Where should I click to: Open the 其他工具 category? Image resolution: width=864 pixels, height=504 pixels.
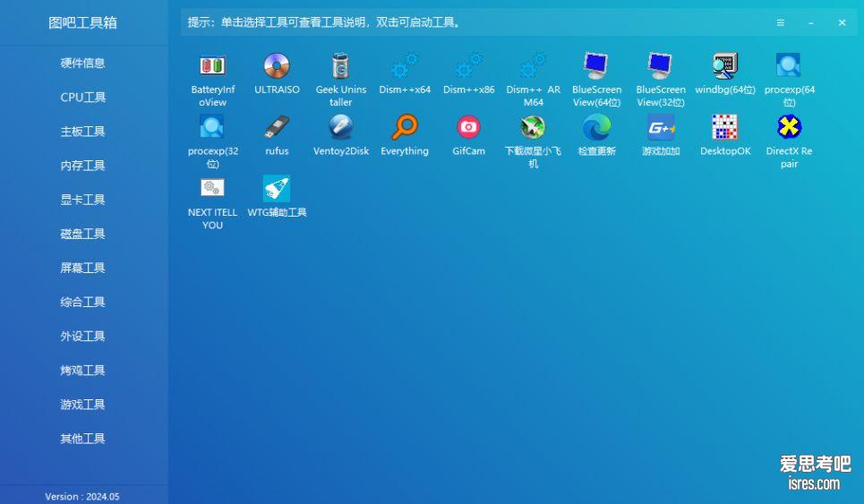pos(82,439)
